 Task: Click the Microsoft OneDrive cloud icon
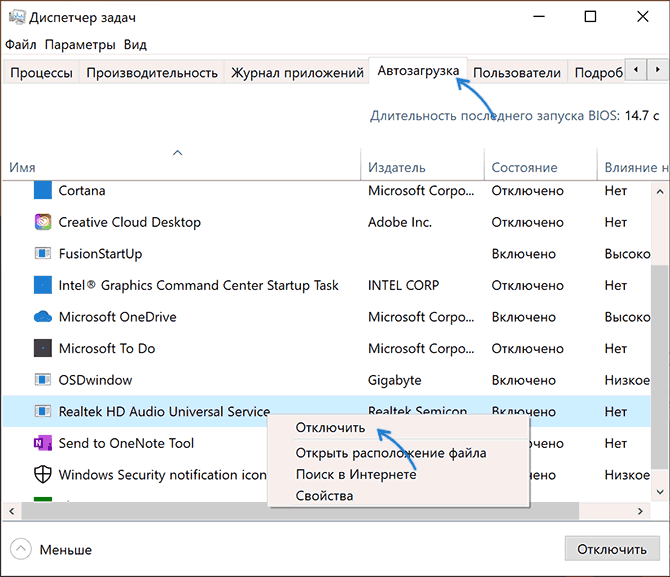click(43, 317)
